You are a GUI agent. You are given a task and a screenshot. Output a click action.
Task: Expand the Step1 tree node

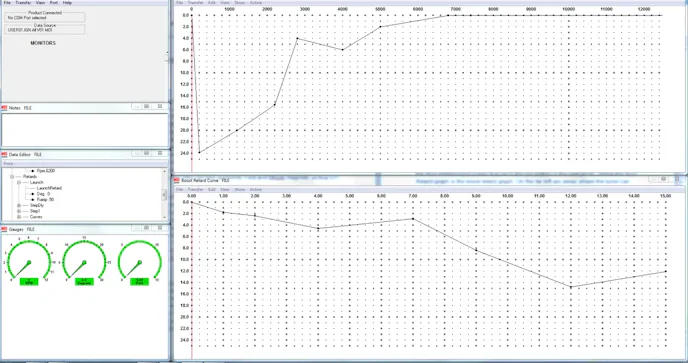(x=19, y=211)
